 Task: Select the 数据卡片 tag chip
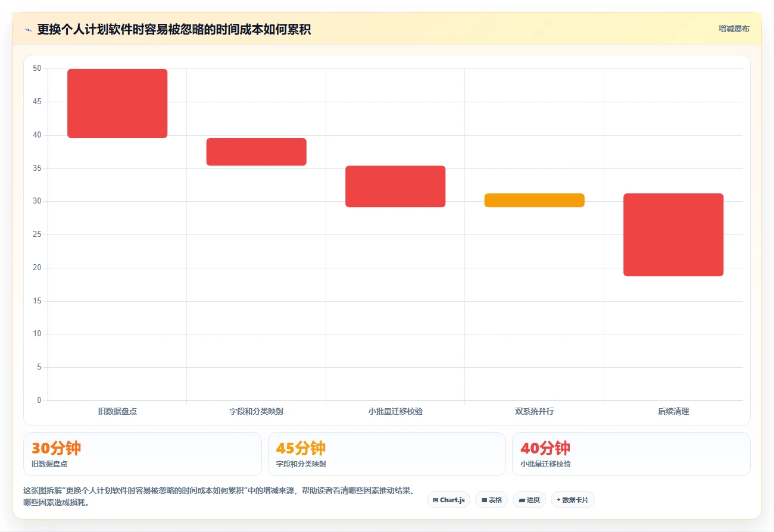click(572, 500)
